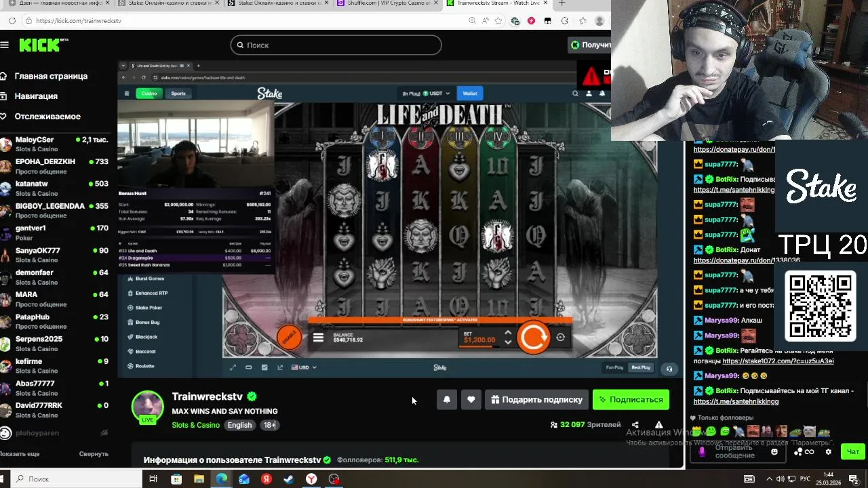Open the USD currency dropdown
This screenshot has width=868, height=488.
(x=304, y=367)
